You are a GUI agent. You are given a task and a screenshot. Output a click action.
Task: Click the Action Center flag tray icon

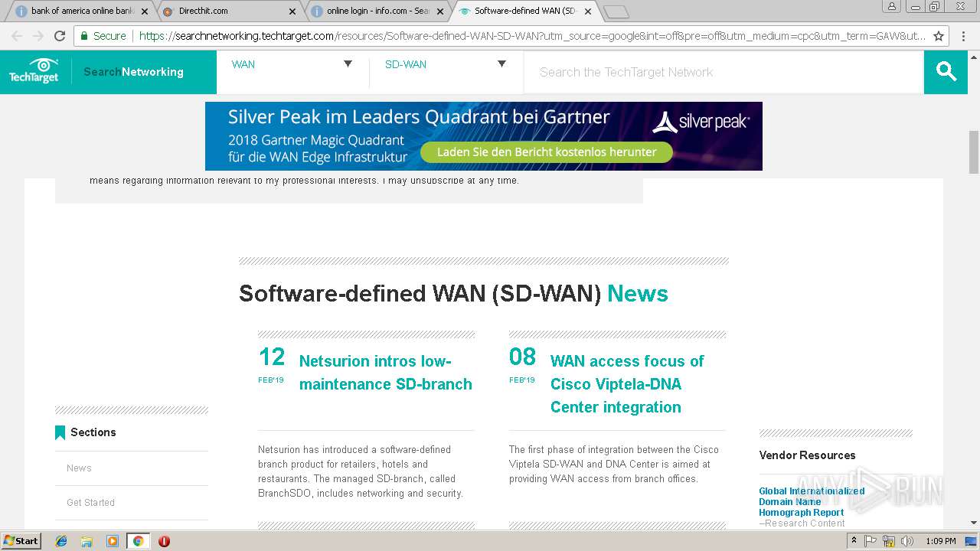871,541
